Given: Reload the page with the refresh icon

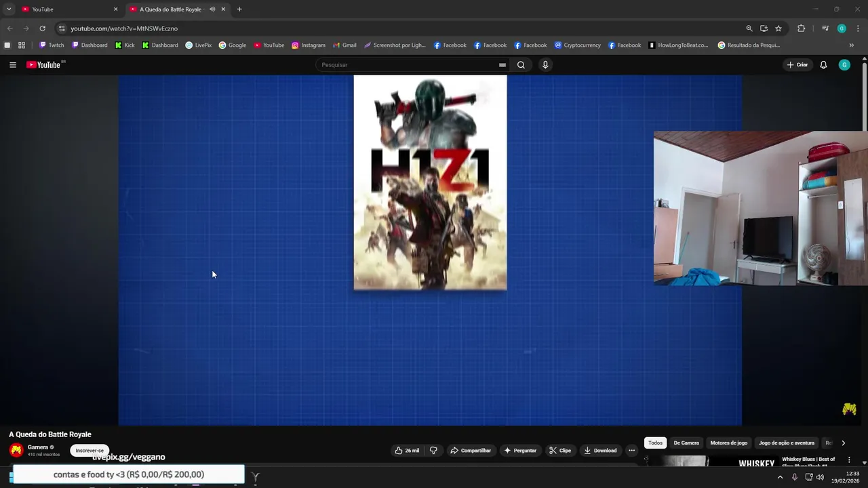Looking at the screenshot, I should coord(42,28).
